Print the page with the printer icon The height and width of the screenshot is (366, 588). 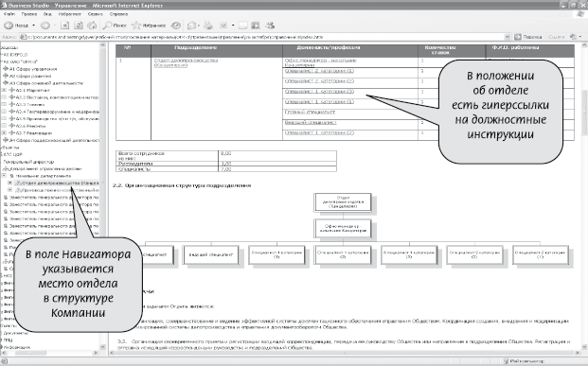tap(208, 26)
